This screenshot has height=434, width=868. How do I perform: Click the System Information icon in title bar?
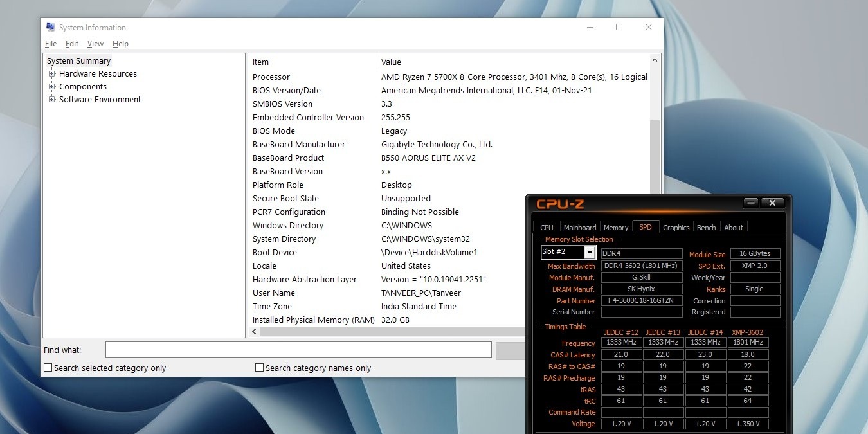coord(50,27)
